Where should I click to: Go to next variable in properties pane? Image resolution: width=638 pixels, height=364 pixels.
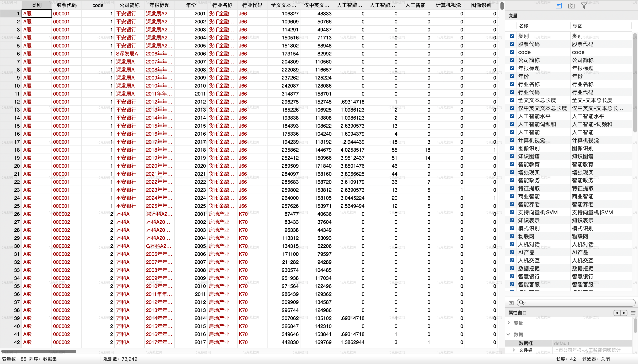624,313
